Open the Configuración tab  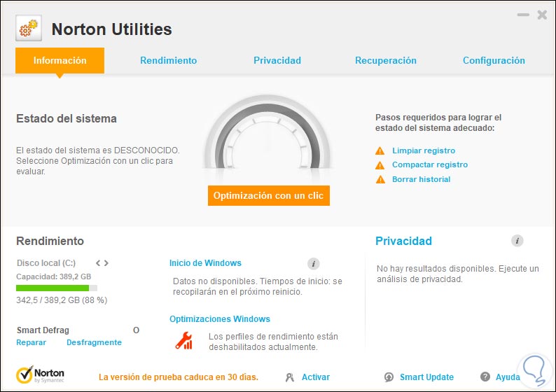click(x=494, y=61)
